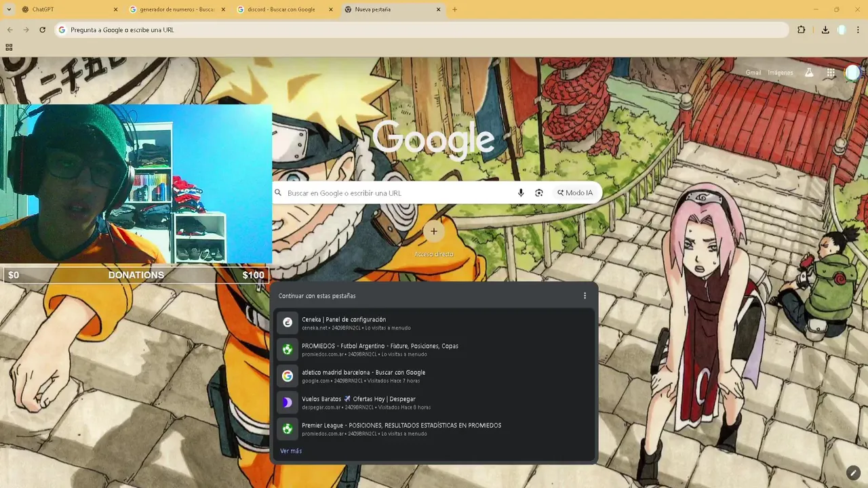The height and width of the screenshot is (488, 868).
Task: Click the Ceneka favicon icon
Action: coord(288,323)
